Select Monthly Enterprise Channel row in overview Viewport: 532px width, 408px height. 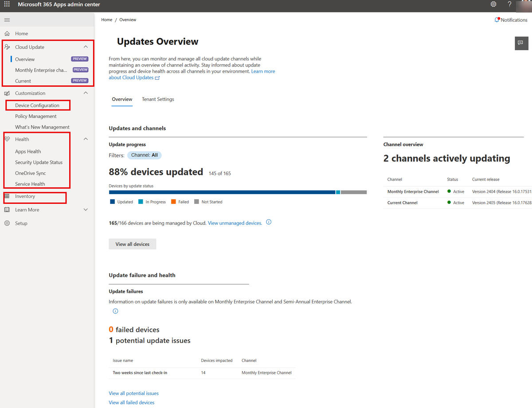tap(458, 192)
